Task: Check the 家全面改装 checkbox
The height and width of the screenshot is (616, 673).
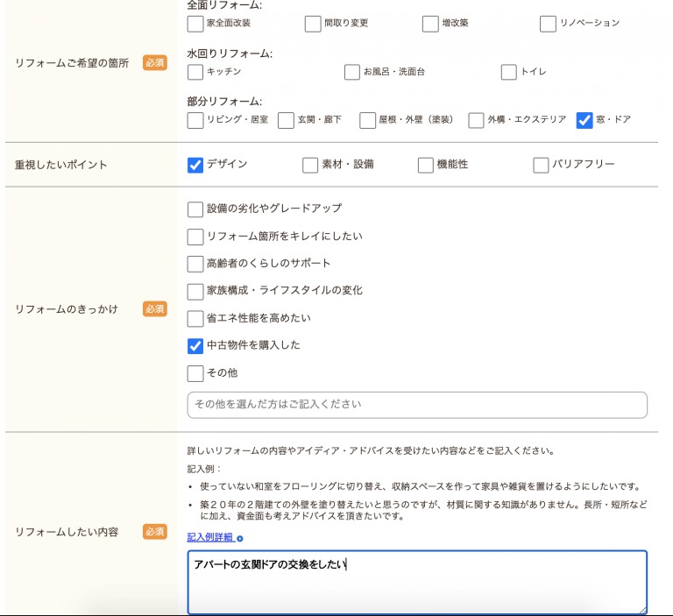Action: (195, 24)
